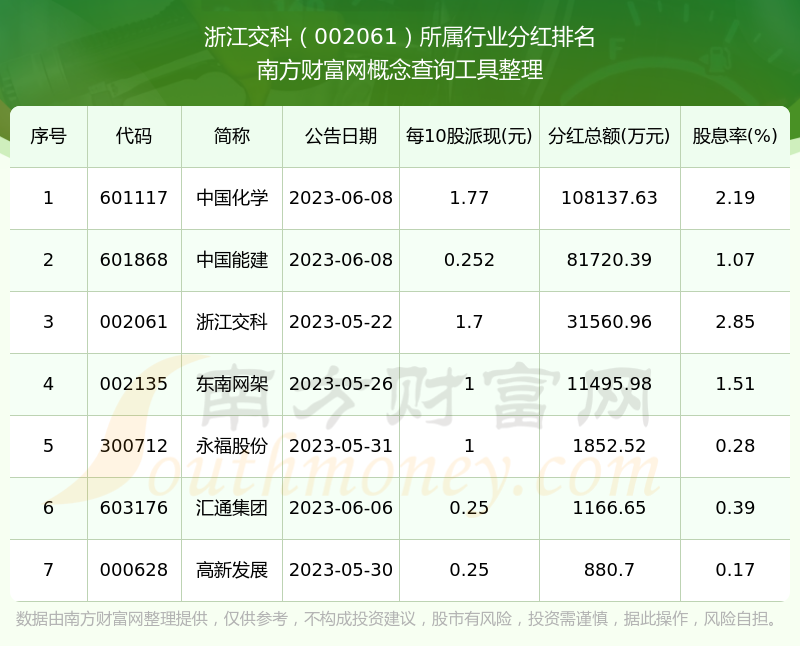
Task: Click dividend yield 2.85
Action: (735, 322)
